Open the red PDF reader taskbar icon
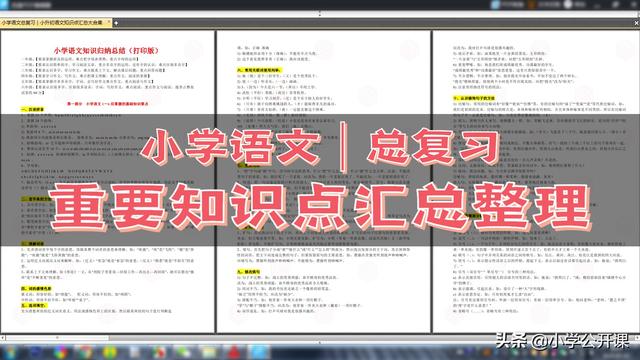This screenshot has width=640, height=360. tap(234, 352)
